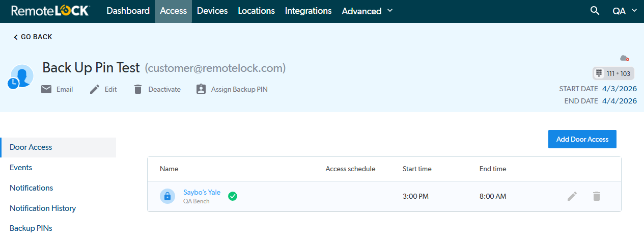Navigate to Devices
Viewport: 644px width, 239px height.
coord(212,11)
